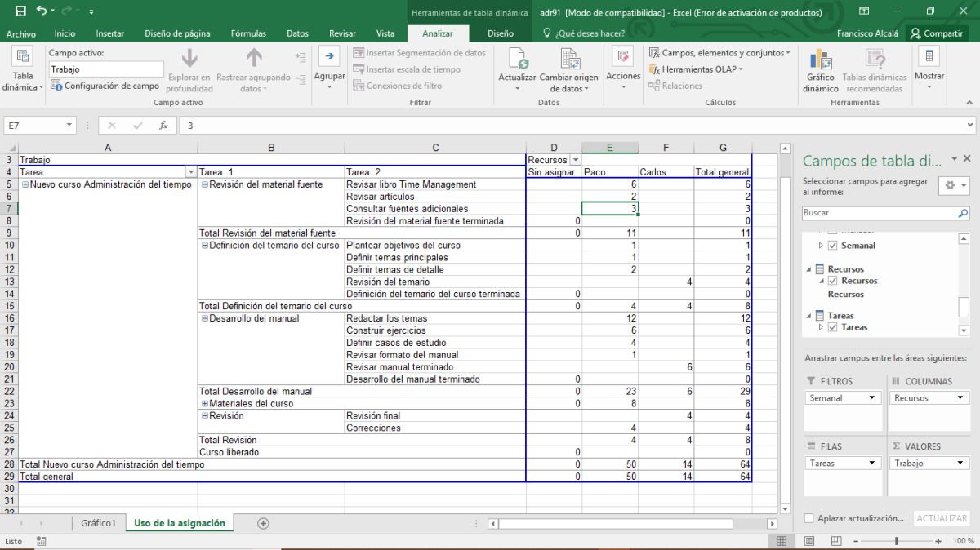Open the Mostrar options icon
Screen dimensions: 980x550
pos(929,57)
